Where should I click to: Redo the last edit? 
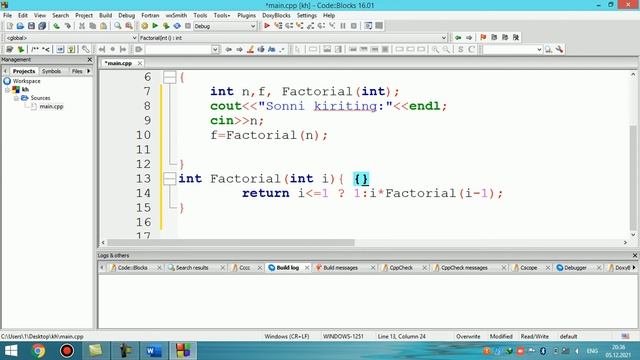[67, 26]
